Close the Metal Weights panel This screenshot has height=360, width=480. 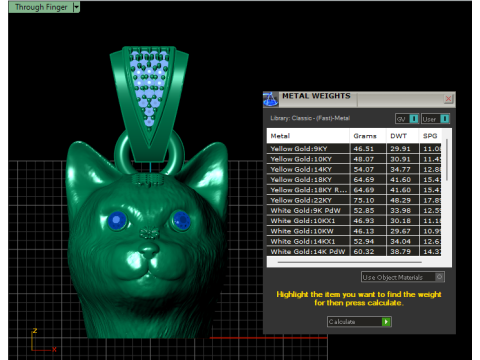[x=448, y=99]
